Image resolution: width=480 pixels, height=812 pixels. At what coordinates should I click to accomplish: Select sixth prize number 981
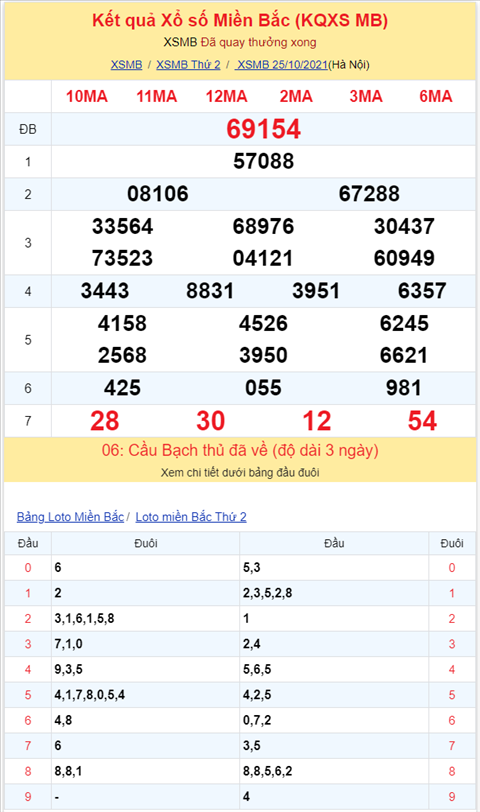404,388
